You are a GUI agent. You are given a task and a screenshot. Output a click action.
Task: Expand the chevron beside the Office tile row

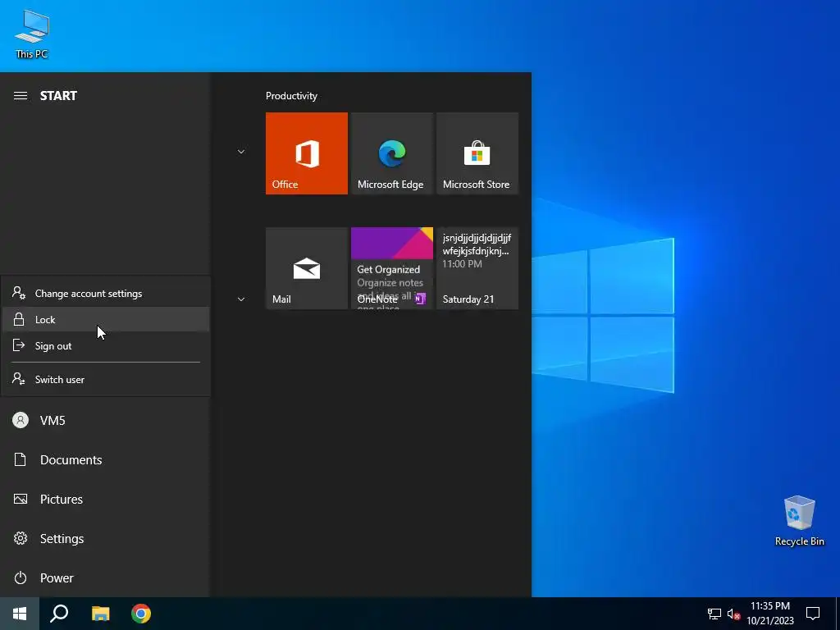(241, 152)
